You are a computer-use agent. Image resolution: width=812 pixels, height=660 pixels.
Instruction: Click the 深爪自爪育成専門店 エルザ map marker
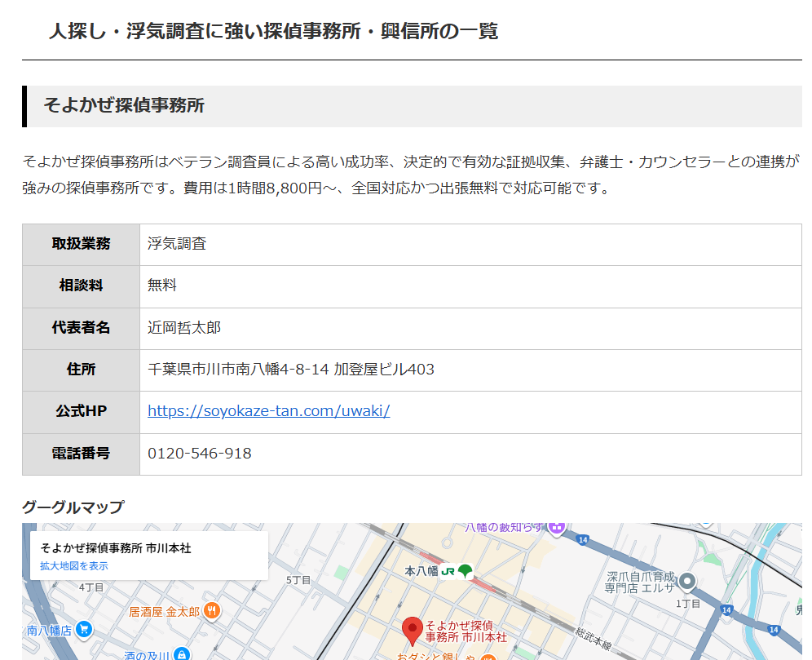[687, 581]
